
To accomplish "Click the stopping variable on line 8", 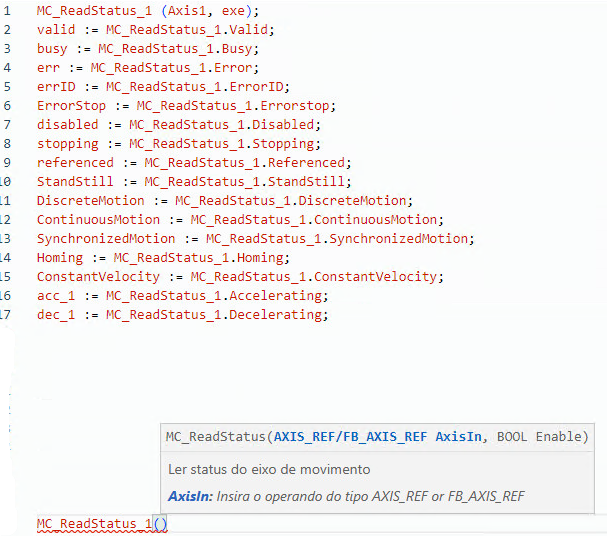I will 67,144.
